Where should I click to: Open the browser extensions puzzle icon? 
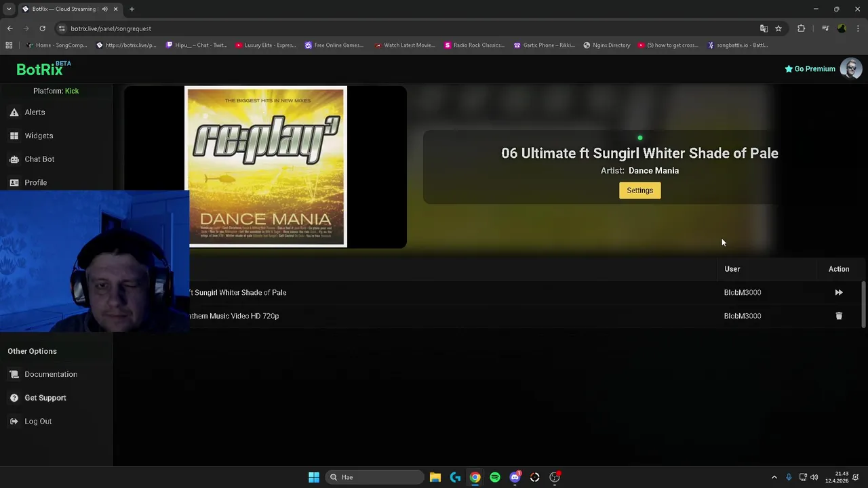click(x=802, y=28)
